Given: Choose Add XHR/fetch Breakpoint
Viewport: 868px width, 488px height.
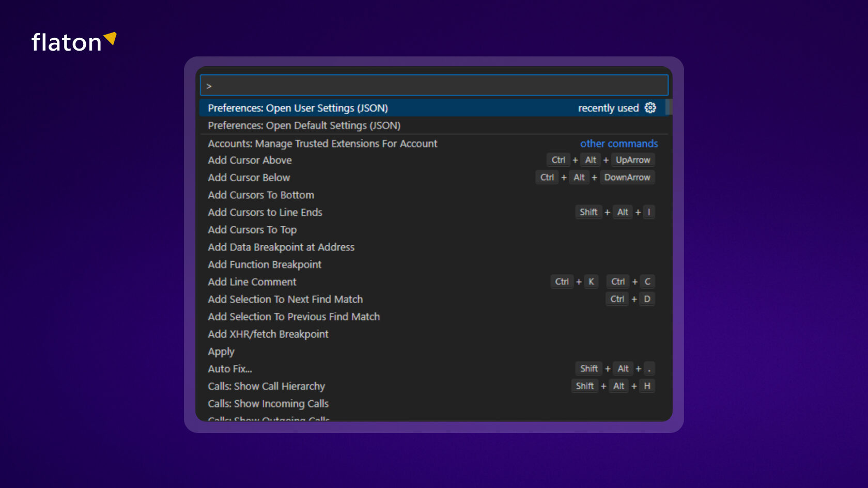Looking at the screenshot, I should coord(433,334).
